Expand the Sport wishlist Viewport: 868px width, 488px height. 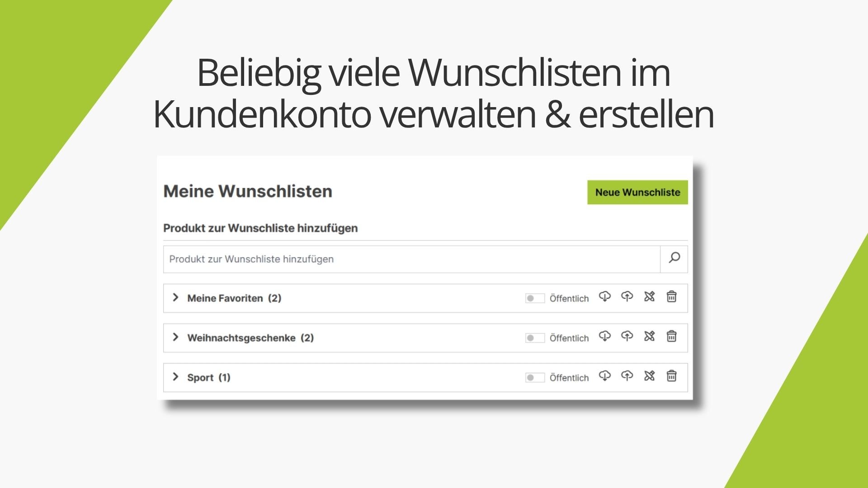coord(175,377)
